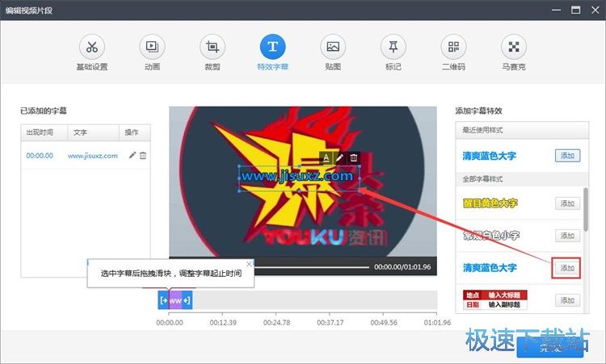Minimize the 编辑视频片段 window
Viewport: 606px width, 364px height.
tap(557, 10)
